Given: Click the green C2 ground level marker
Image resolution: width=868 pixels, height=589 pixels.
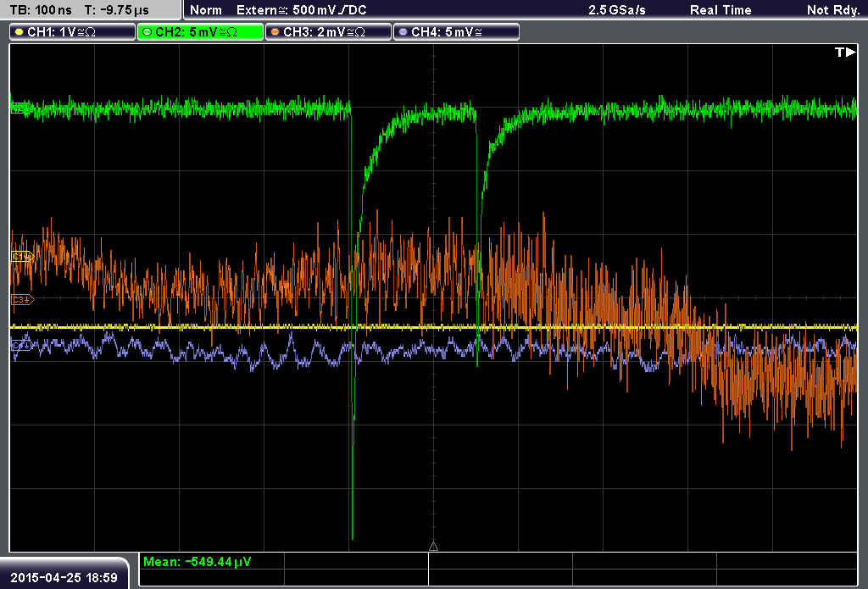Looking at the screenshot, I should (21, 108).
